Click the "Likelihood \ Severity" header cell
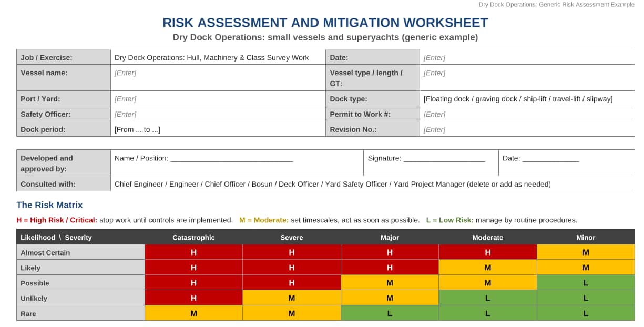 point(80,237)
